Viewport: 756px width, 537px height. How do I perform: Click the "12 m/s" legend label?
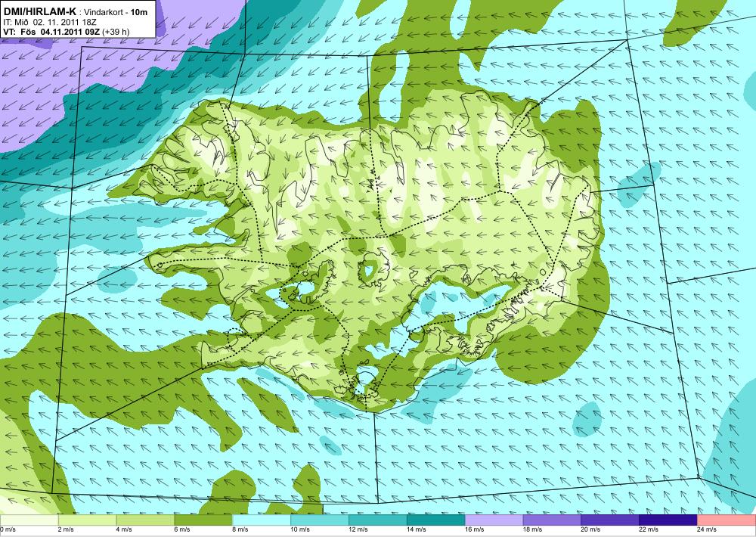(358, 529)
